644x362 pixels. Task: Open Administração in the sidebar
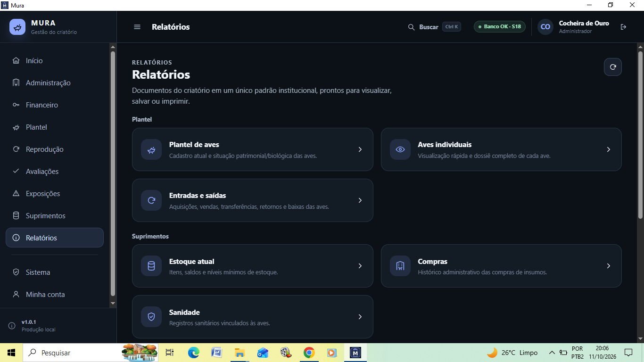coord(55,83)
